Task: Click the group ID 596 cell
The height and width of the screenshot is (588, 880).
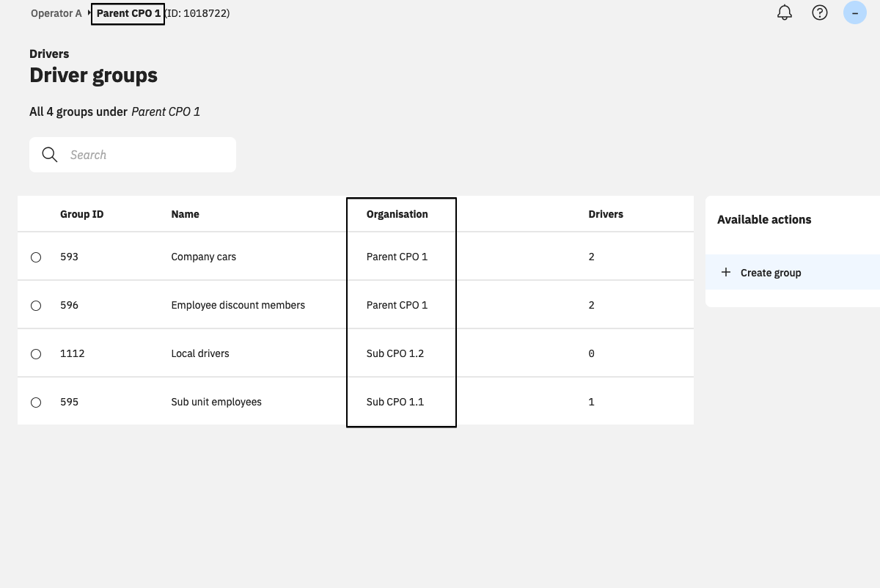Action: [x=69, y=305]
